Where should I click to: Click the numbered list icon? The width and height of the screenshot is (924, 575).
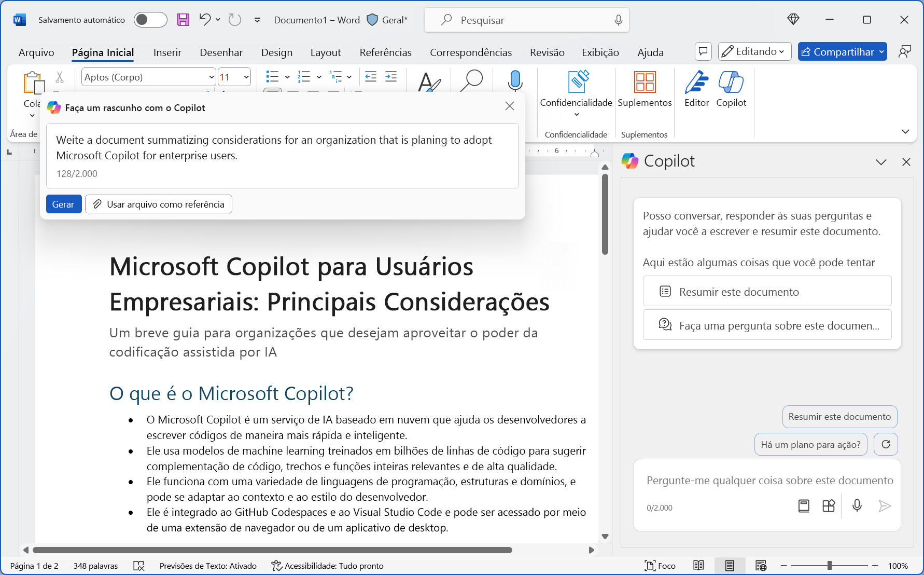click(304, 77)
